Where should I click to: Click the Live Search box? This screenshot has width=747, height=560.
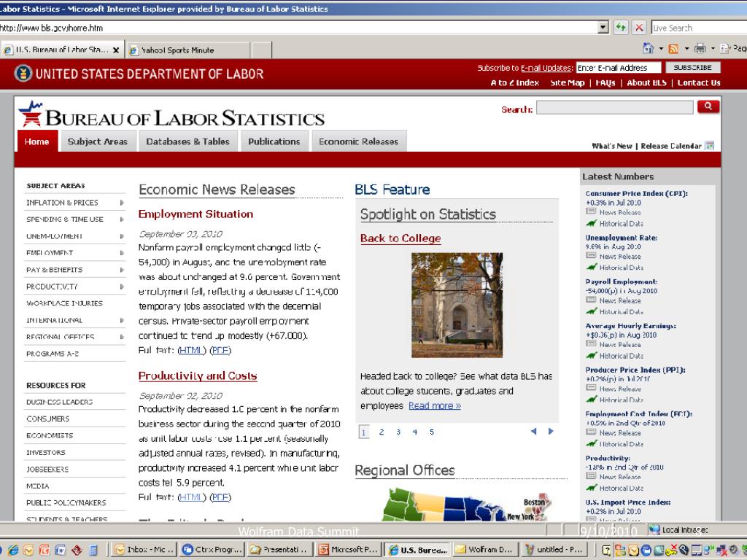point(699,28)
